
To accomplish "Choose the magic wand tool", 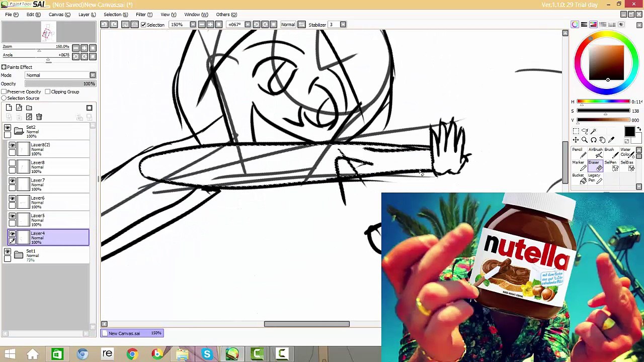I will 594,131.
